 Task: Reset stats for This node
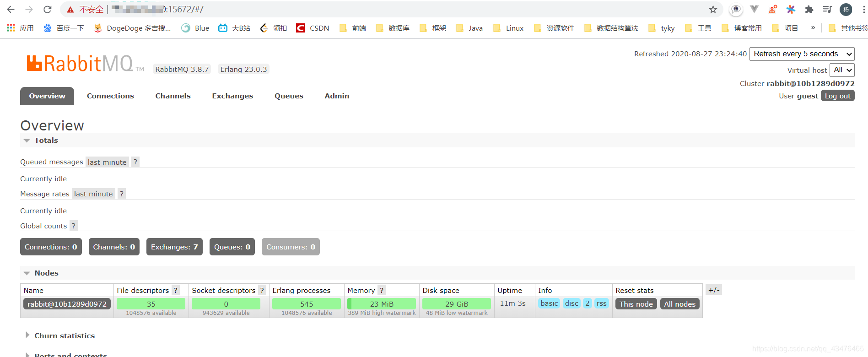(x=636, y=304)
